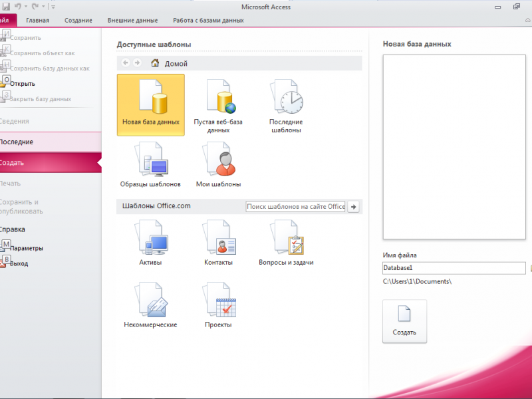
Task: Select Создать in the backstage menu
Action: click(x=51, y=163)
